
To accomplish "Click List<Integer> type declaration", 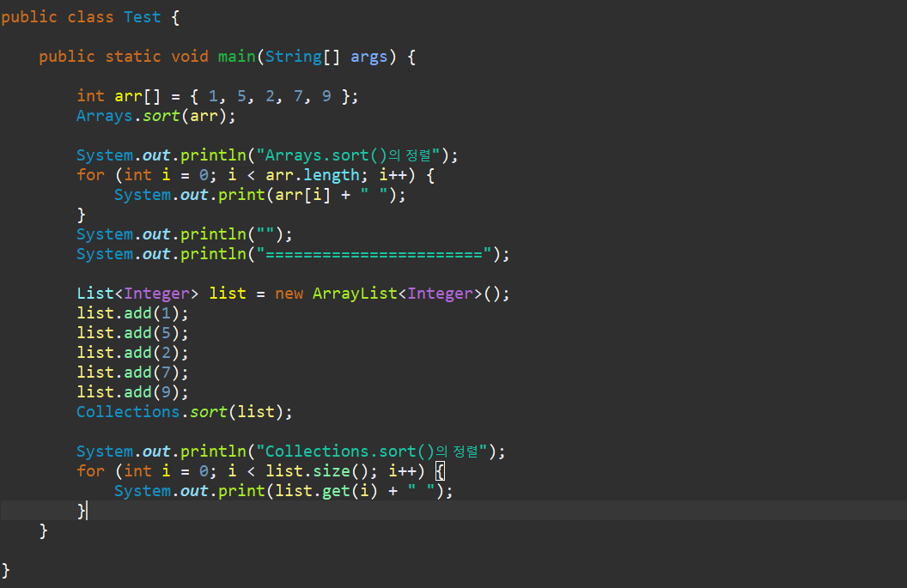I will click(137, 294).
